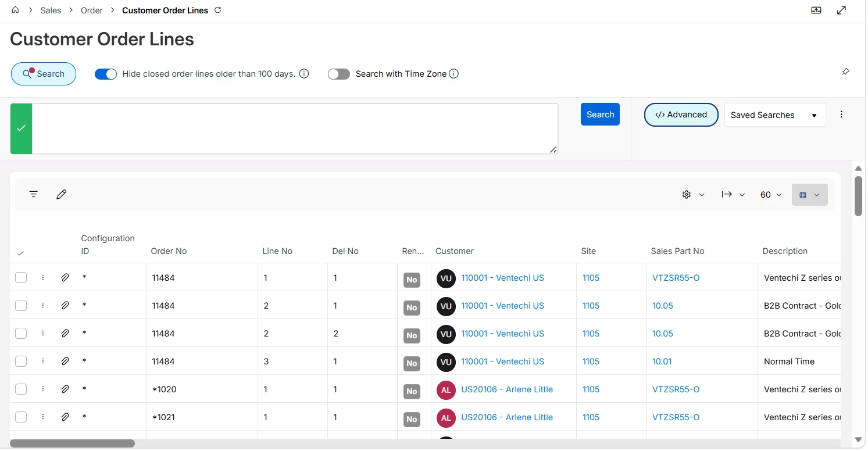This screenshot has width=868, height=451.
Task: Go to Sales in the breadcrumb
Action: point(51,10)
